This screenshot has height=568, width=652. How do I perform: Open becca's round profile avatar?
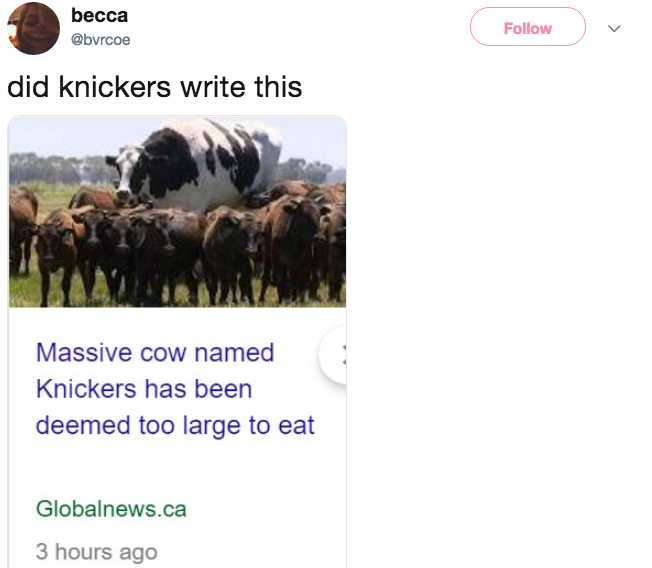[33, 28]
